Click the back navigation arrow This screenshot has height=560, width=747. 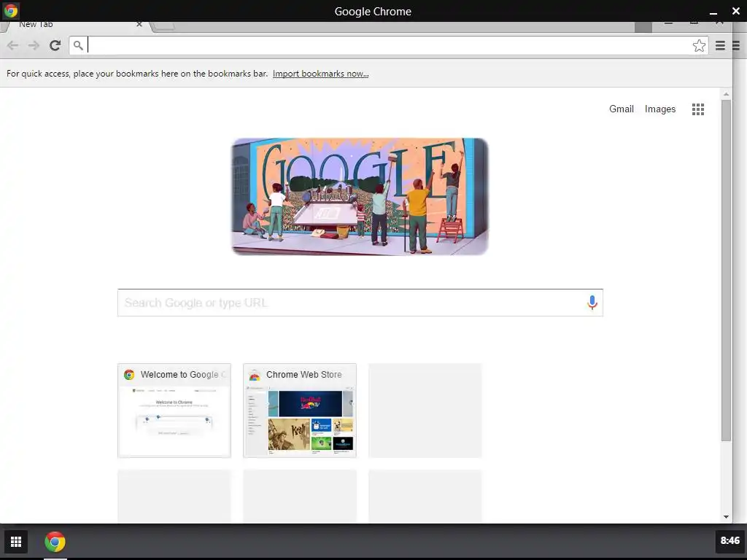[x=13, y=45]
